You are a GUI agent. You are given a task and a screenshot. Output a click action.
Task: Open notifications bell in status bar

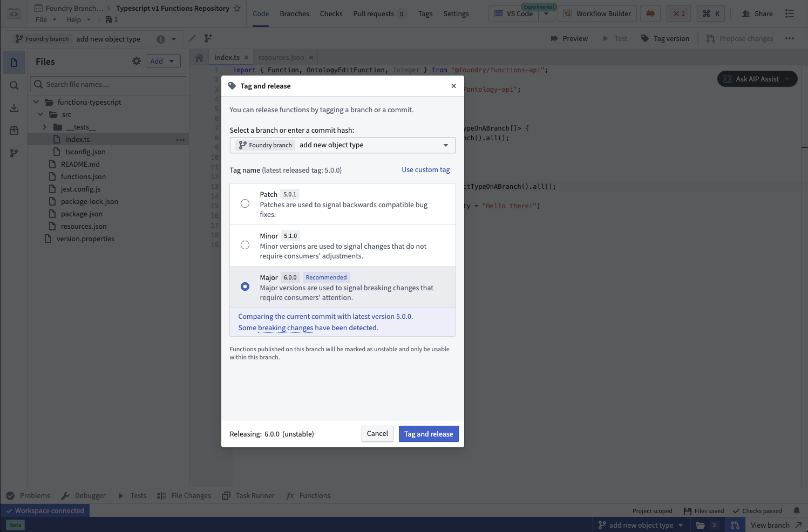(x=796, y=510)
